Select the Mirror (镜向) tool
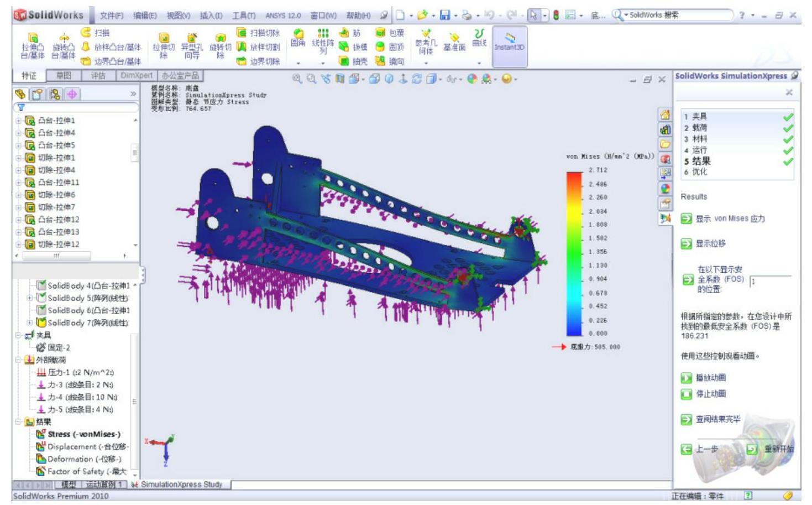Viewport: 812px width, 505px height. pos(390,61)
